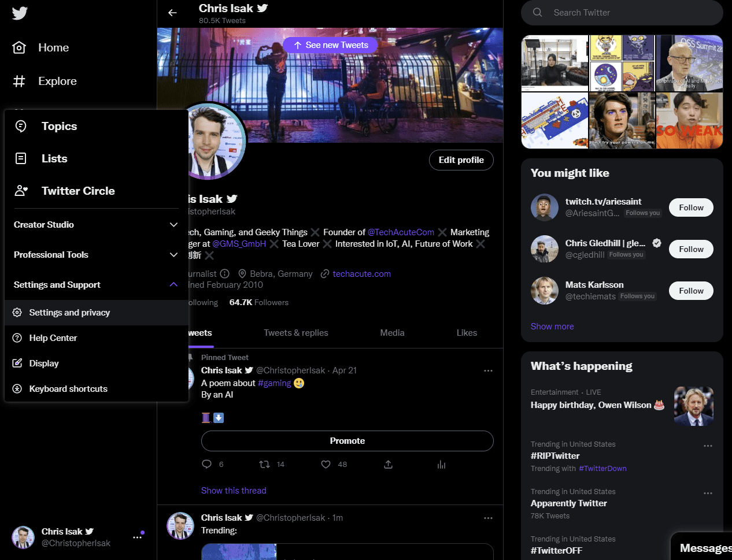Open more options on Trending tweet
This screenshot has height=560, width=732.
click(488, 518)
